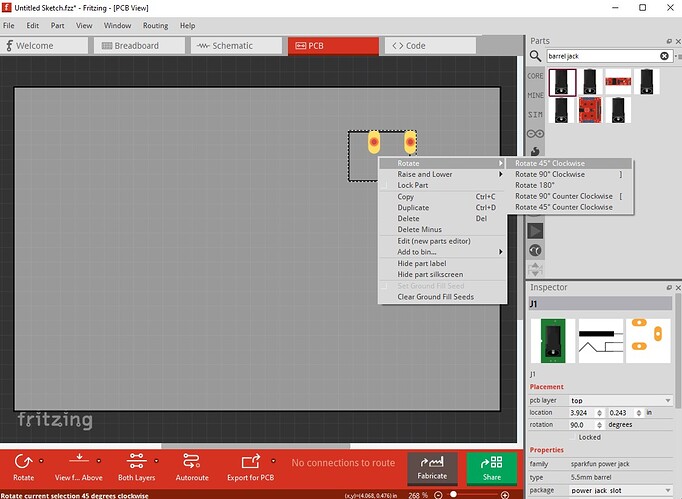Screen dimensions: 682x499
Task: Expand Raise and Lower submenu
Action: 441,174
